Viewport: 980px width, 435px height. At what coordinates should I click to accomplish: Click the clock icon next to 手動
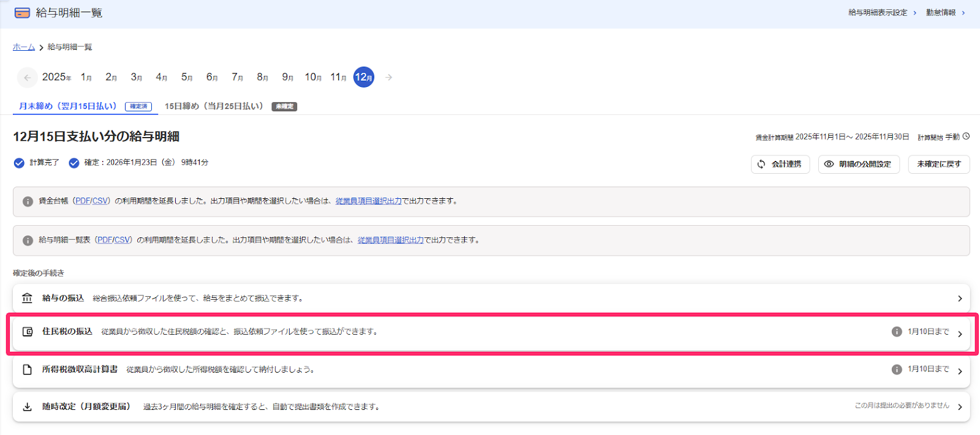pyautogui.click(x=966, y=136)
